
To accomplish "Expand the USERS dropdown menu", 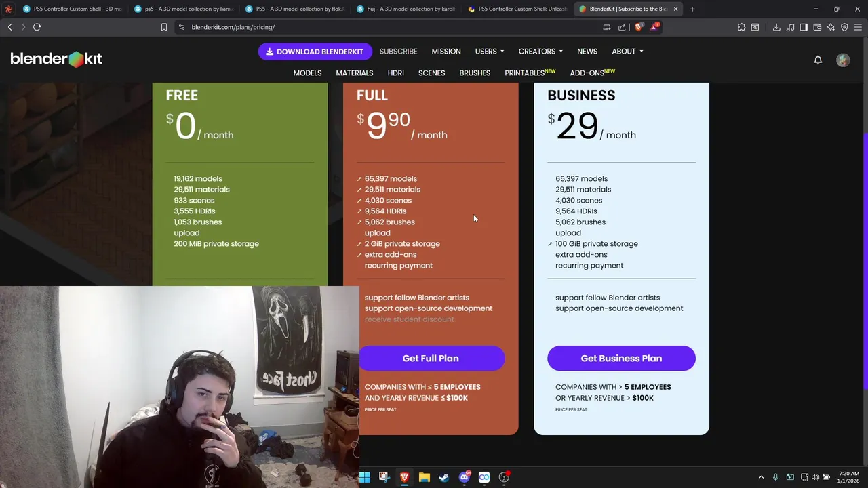I will click(490, 52).
